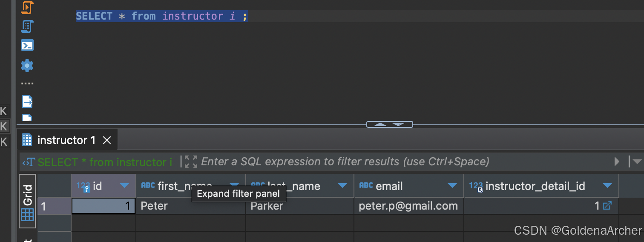
Task: Open the last_name column filter dropdown
Action: 342,186
